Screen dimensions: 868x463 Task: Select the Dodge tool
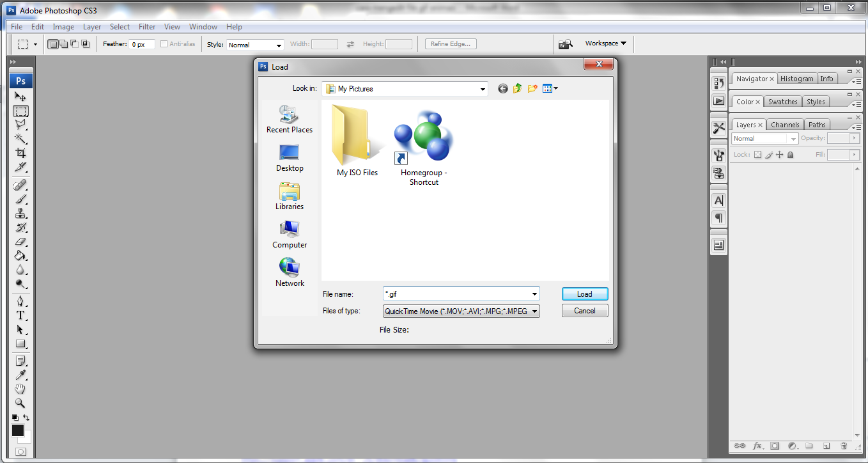(20, 284)
